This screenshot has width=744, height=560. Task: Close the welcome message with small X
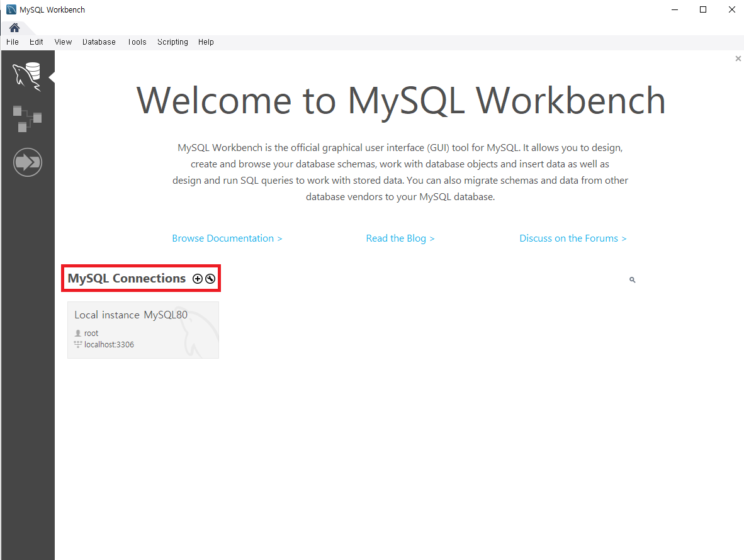click(738, 59)
